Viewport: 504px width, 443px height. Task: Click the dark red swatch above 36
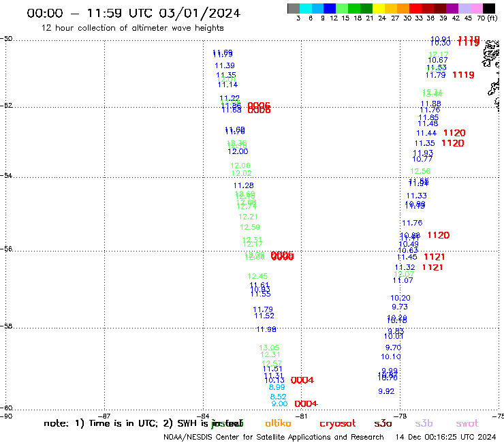(428, 8)
